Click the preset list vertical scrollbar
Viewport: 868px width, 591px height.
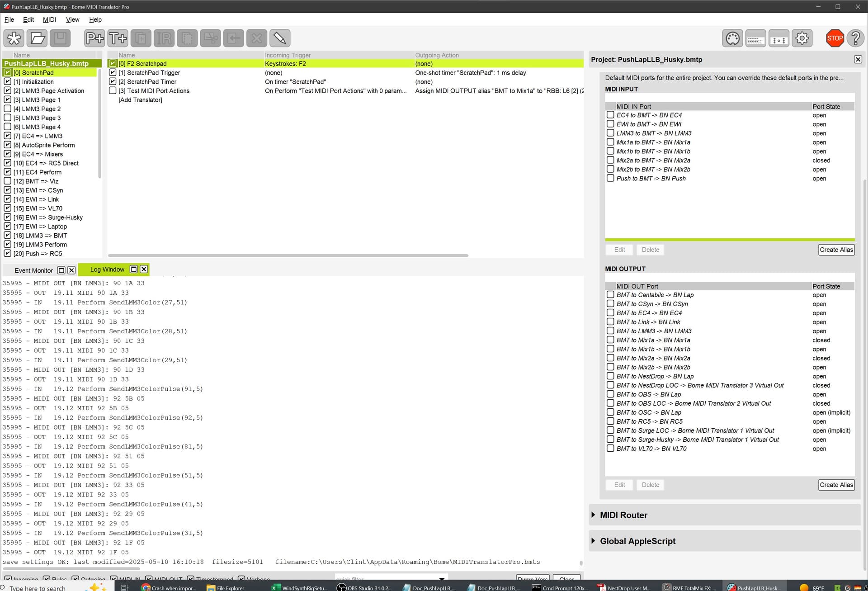point(99,123)
